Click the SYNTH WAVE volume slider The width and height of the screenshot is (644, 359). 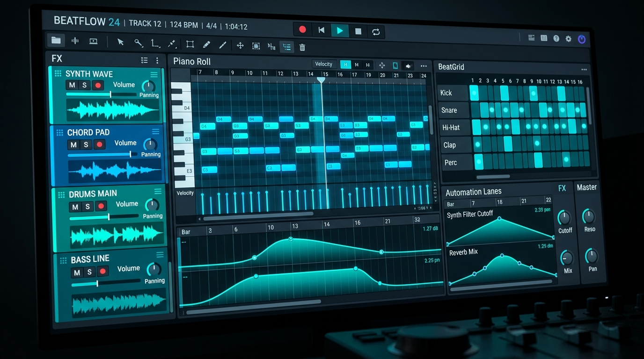pos(101,94)
